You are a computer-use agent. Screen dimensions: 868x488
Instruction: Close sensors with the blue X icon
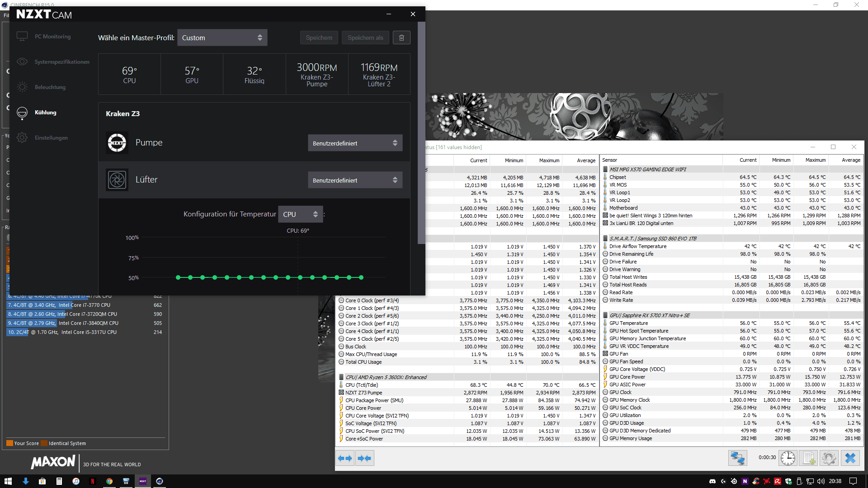pyautogui.click(x=850, y=458)
